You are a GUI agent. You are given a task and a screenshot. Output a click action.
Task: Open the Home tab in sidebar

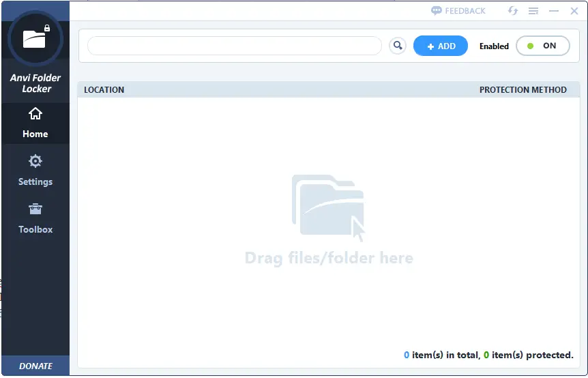[35, 123]
